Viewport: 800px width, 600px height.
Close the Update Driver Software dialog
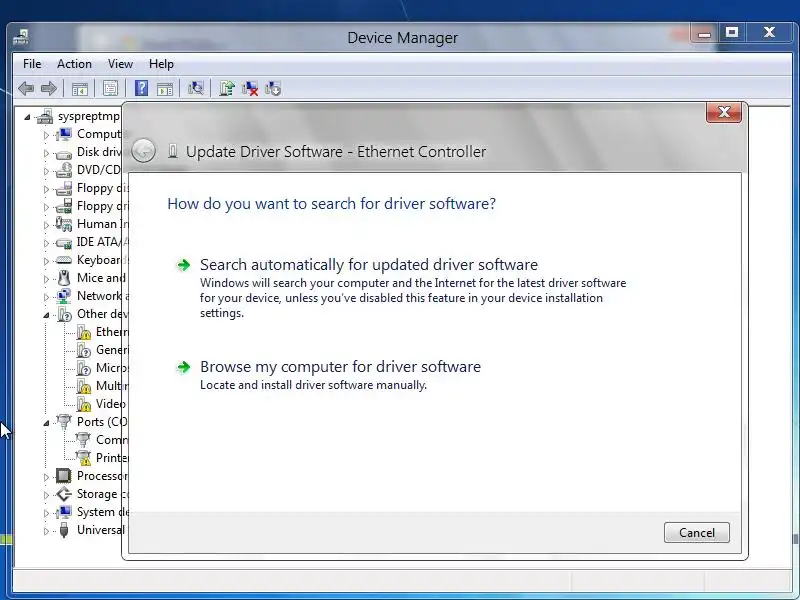(x=723, y=112)
